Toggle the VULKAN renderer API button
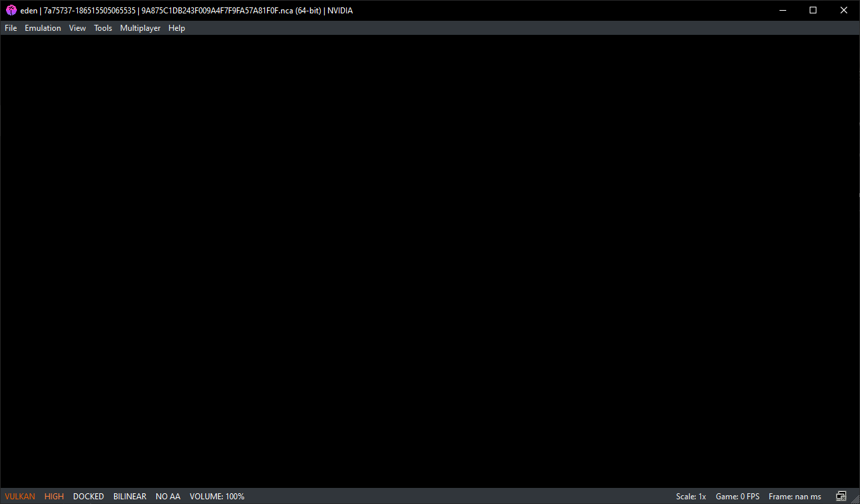 (x=20, y=497)
